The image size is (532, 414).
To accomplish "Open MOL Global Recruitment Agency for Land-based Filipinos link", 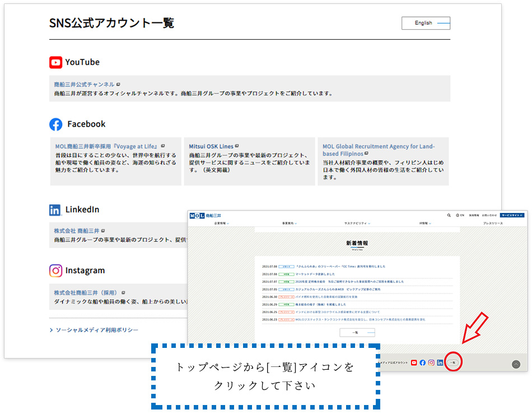I will coord(379,150).
